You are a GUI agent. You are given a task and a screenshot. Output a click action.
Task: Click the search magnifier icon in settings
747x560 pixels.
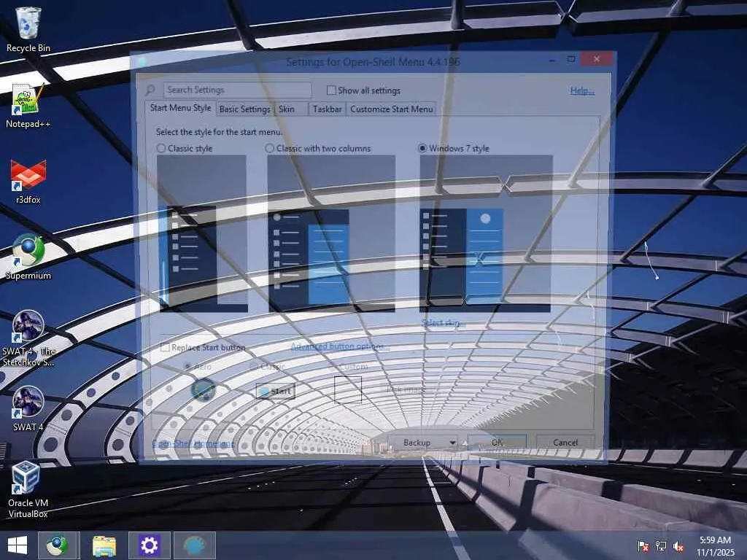(x=150, y=90)
